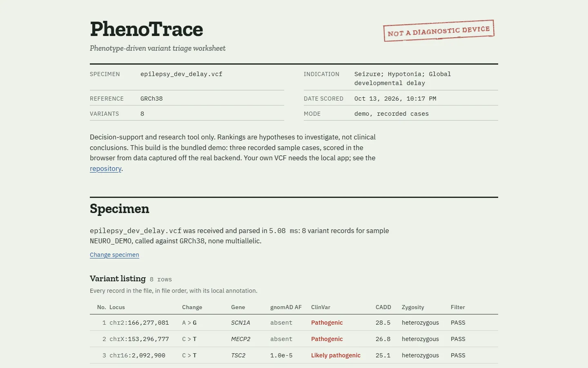Click the CADD column header
The width and height of the screenshot is (588, 368).
383,307
